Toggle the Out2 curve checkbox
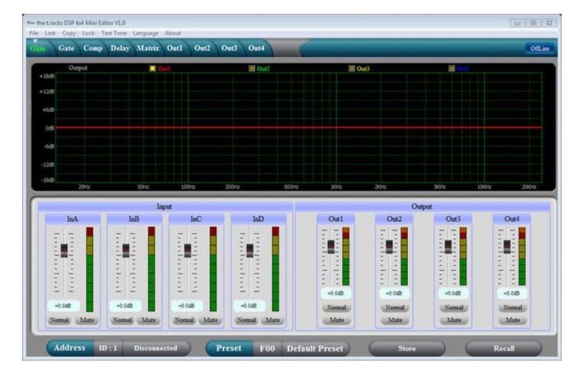Image resolution: width=588 pixels, height=378 pixels. point(252,68)
